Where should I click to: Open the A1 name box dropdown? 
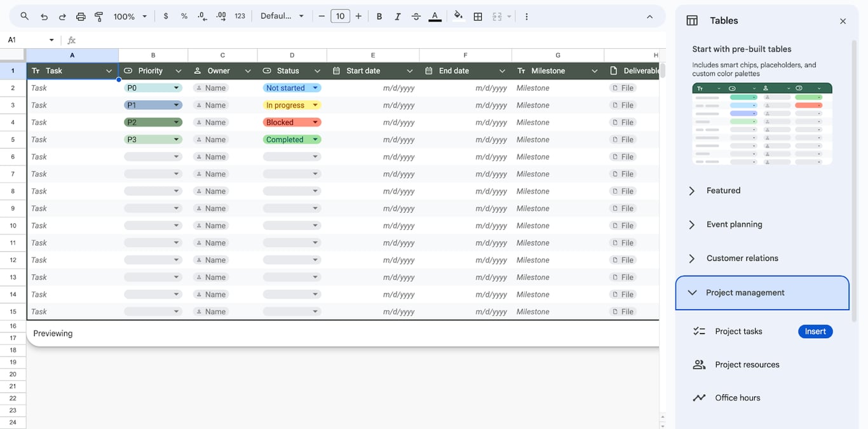(51, 40)
